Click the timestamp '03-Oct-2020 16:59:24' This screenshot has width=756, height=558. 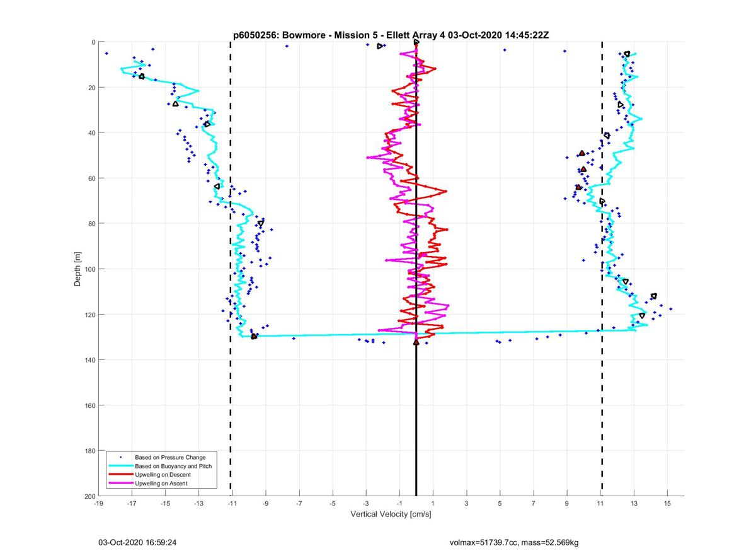[x=137, y=542]
